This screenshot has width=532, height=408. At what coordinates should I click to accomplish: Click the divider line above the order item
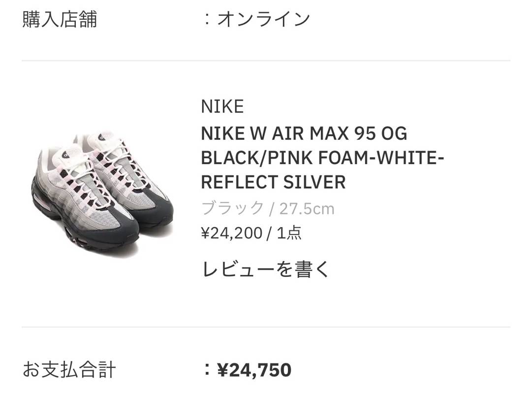[266, 60]
